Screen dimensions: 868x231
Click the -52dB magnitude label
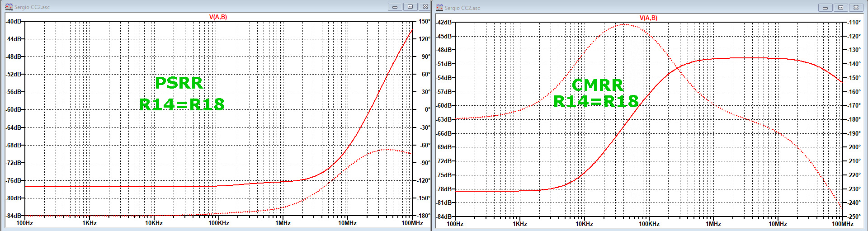pos(14,74)
